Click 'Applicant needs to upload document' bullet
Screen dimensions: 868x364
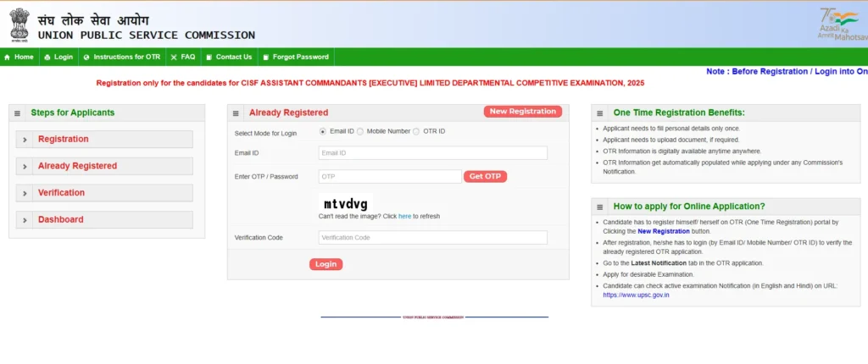[671, 140]
